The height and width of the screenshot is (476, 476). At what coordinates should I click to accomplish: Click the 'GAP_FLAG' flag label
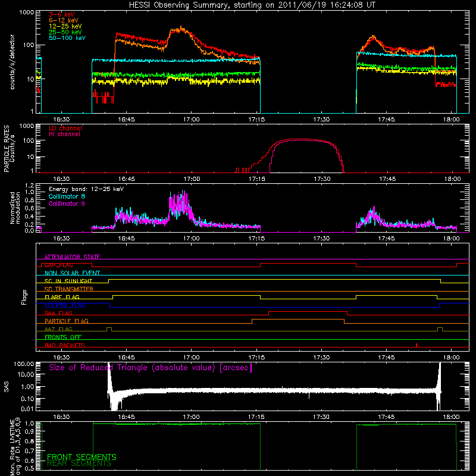(58, 265)
